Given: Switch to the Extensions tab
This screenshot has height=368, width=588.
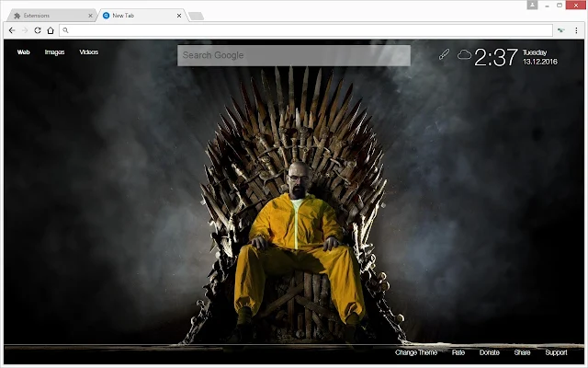Looking at the screenshot, I should click(x=52, y=16).
